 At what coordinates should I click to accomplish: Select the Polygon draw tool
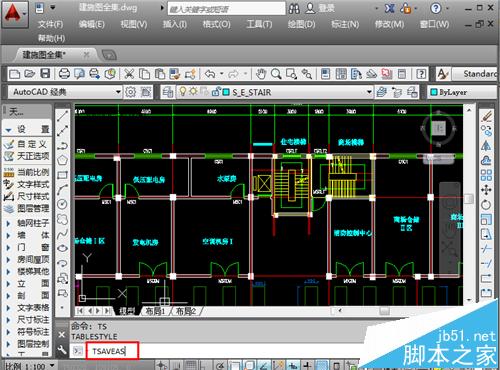pos(62,160)
